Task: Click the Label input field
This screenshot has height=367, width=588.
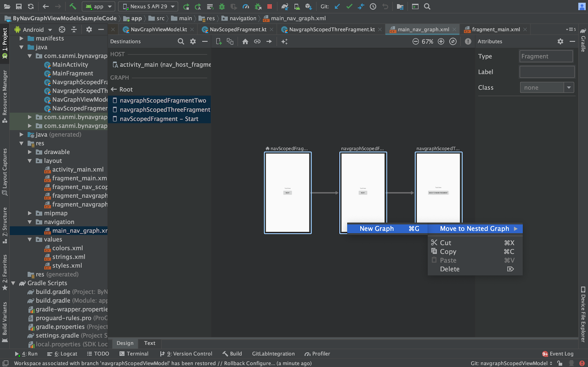Action: point(546,72)
